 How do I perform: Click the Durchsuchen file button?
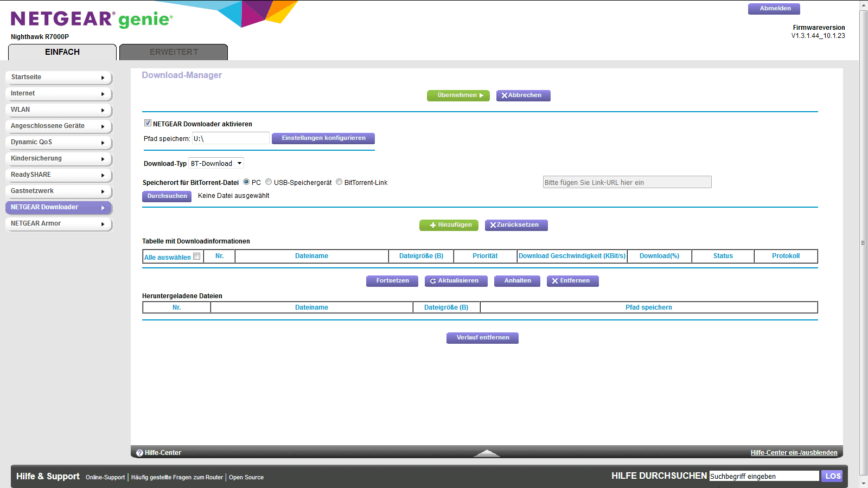[167, 196]
